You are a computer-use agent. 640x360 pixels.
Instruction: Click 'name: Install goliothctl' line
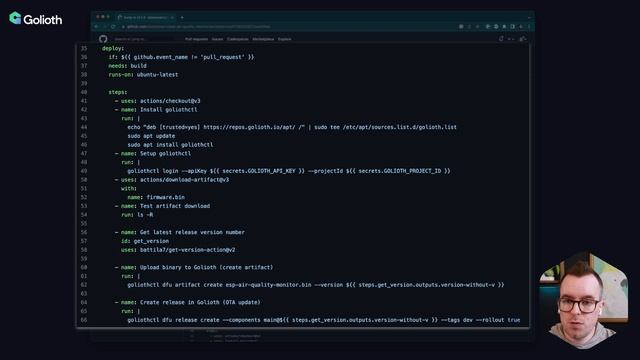tap(156, 110)
